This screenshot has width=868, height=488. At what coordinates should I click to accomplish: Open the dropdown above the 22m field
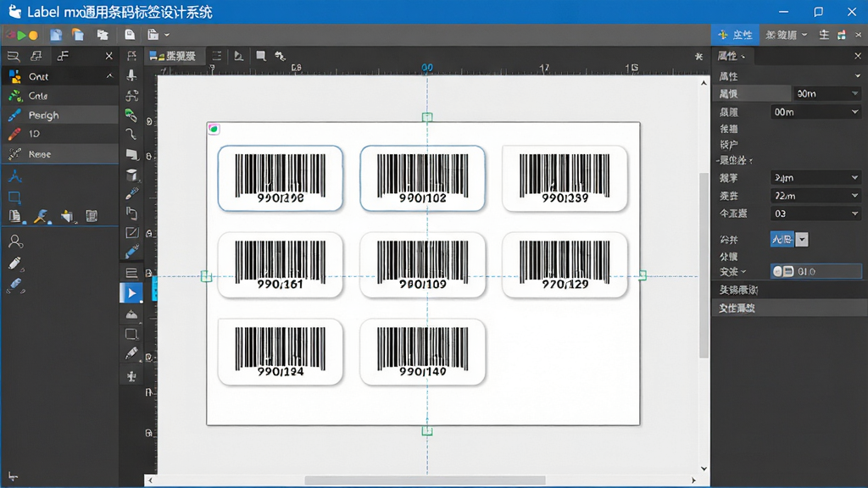coord(816,178)
